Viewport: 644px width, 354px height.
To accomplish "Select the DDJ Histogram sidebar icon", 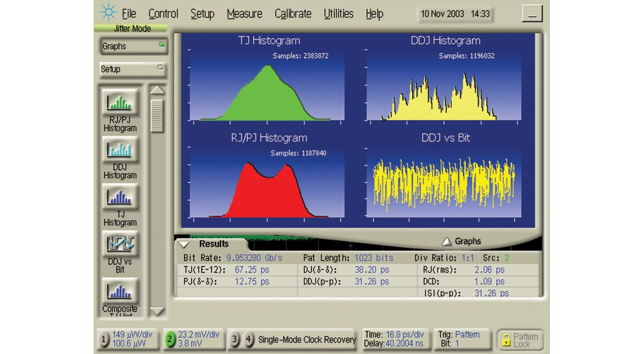I will point(120,150).
